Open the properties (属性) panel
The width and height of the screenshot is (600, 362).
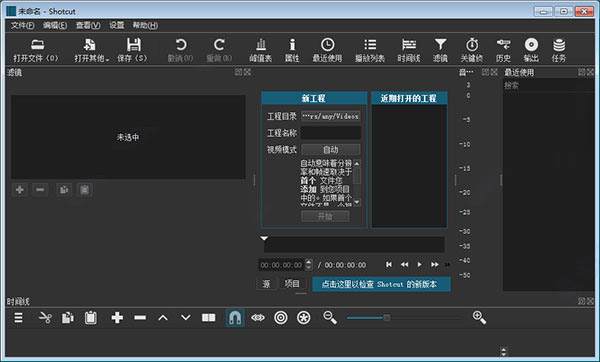tap(292, 51)
